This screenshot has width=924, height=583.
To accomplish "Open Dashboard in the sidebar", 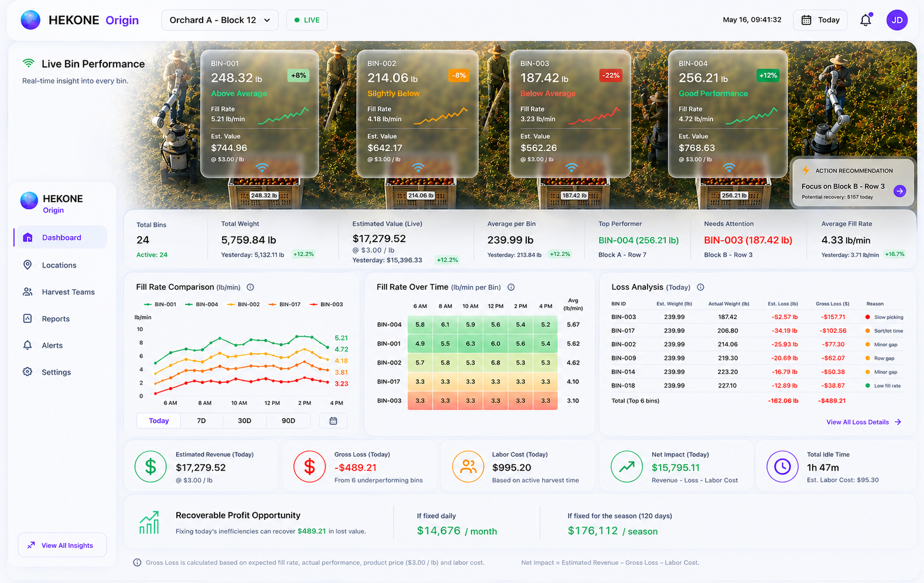I will point(60,237).
